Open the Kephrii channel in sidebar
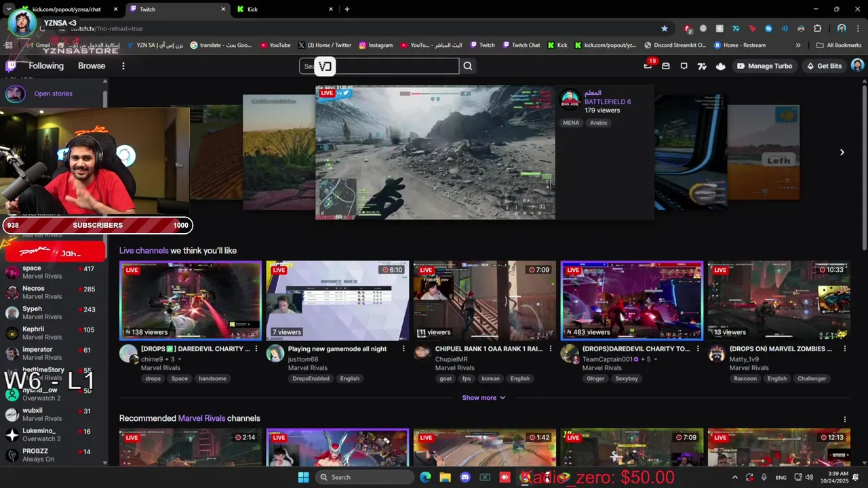868x488 pixels. click(x=54, y=333)
